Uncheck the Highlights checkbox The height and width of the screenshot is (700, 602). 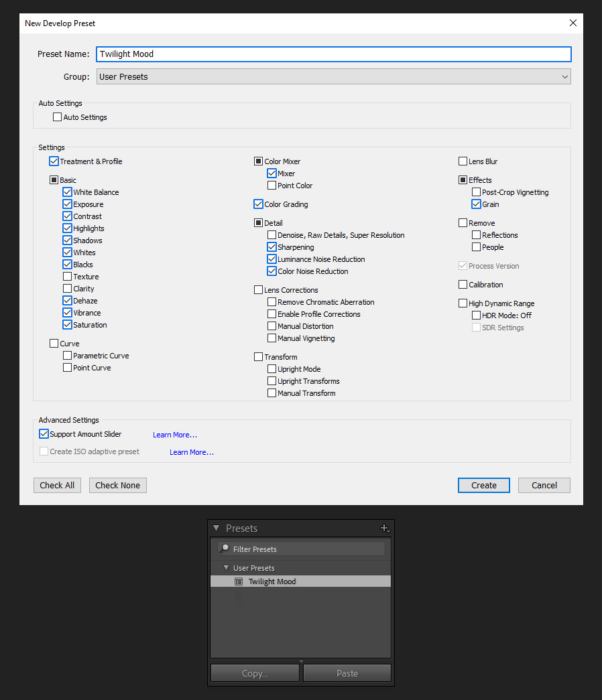68,228
